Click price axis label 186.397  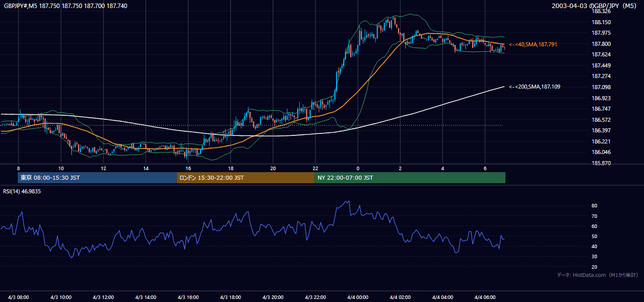pos(601,130)
